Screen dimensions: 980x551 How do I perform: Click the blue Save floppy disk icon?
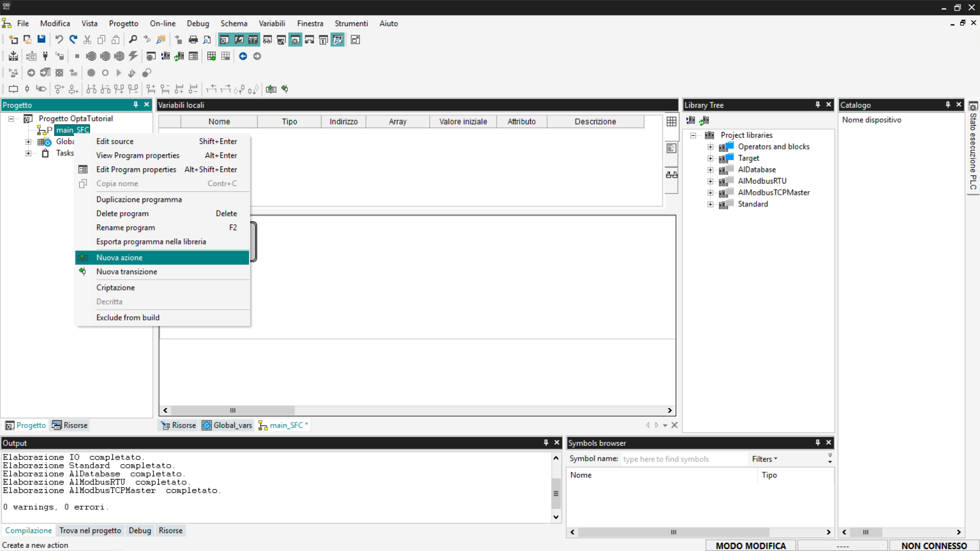(41, 40)
